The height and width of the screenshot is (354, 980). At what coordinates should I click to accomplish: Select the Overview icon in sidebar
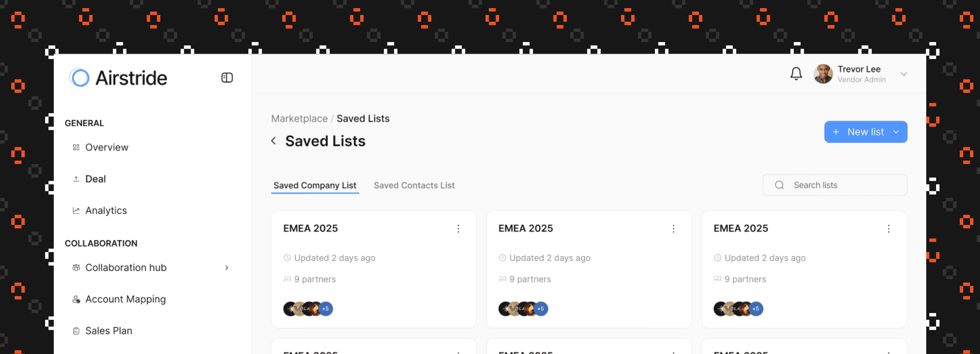[x=76, y=147]
